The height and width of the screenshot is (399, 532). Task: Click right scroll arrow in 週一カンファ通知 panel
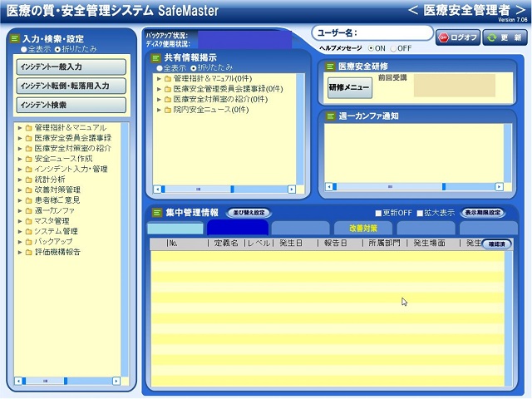(499, 186)
